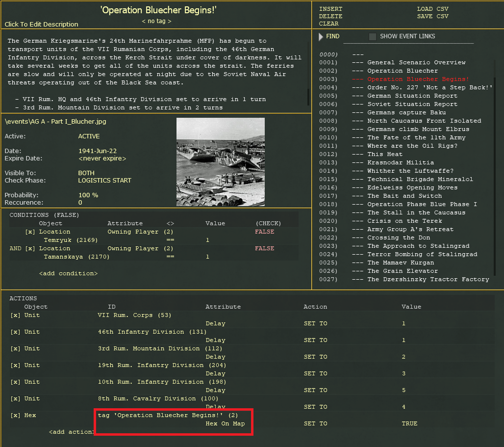
Task: Click the TRUE value of Hex action
Action: tap(409, 424)
